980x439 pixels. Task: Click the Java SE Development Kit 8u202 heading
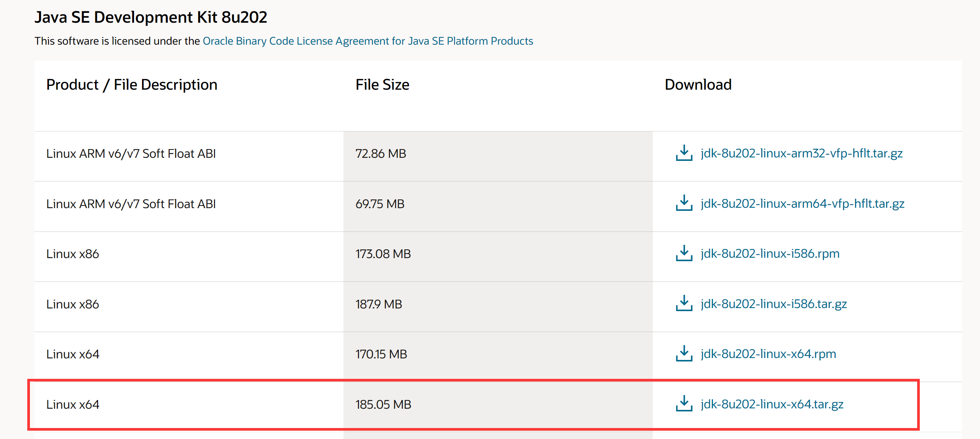click(151, 17)
